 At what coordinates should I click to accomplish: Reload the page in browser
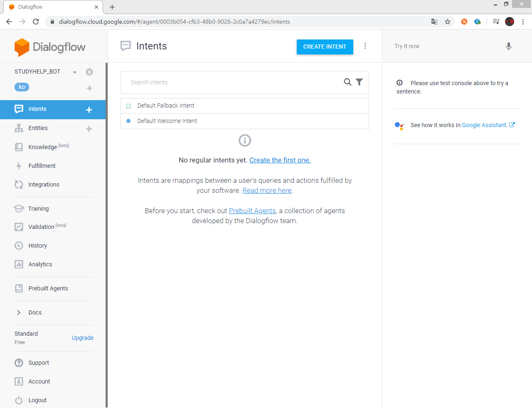point(36,22)
